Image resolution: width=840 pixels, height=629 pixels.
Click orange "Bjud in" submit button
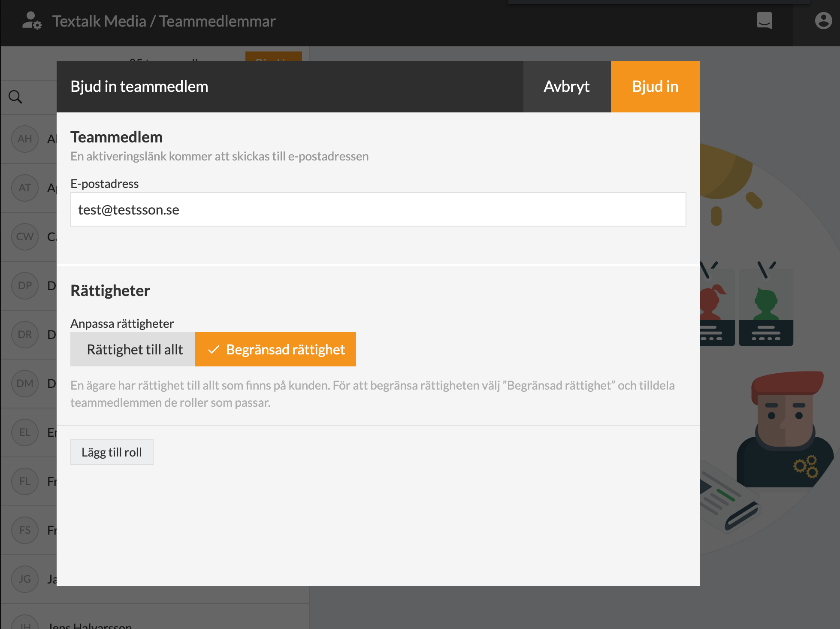(x=655, y=87)
